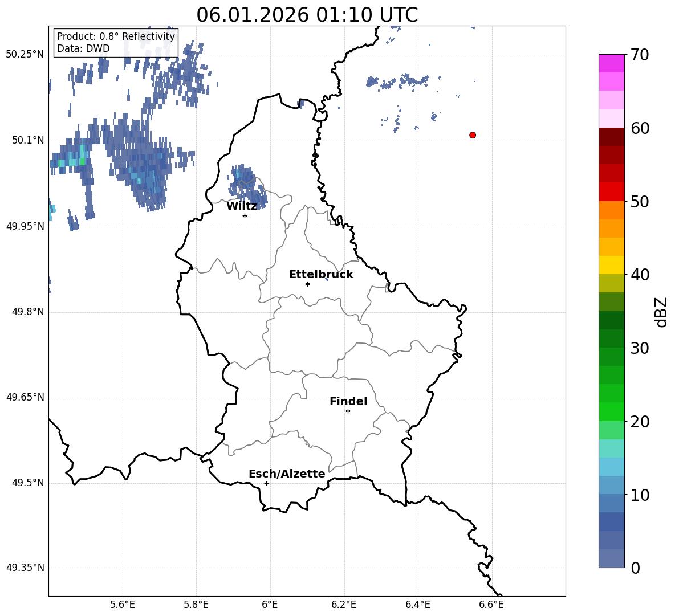Click the bright green colorbar segment above 20

(x=611, y=411)
